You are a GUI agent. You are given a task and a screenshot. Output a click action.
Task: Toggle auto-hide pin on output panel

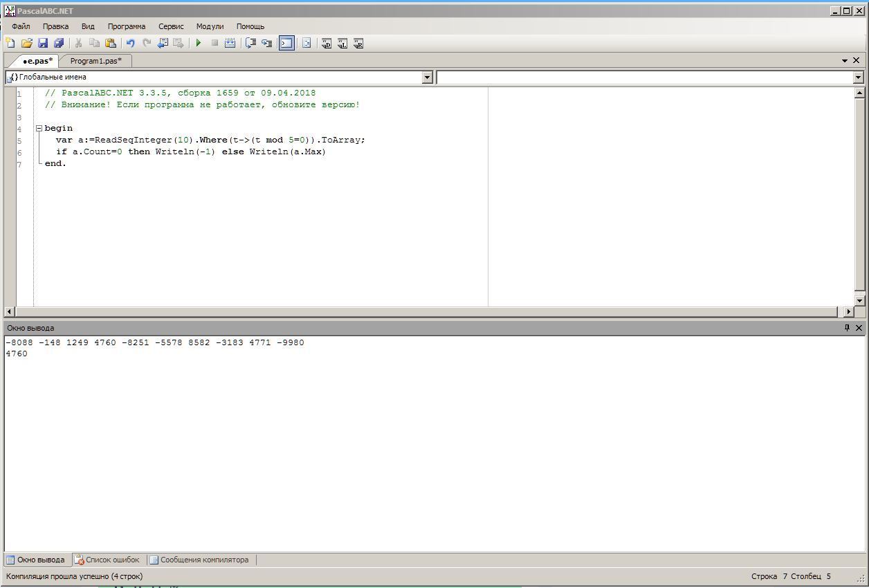(847, 328)
